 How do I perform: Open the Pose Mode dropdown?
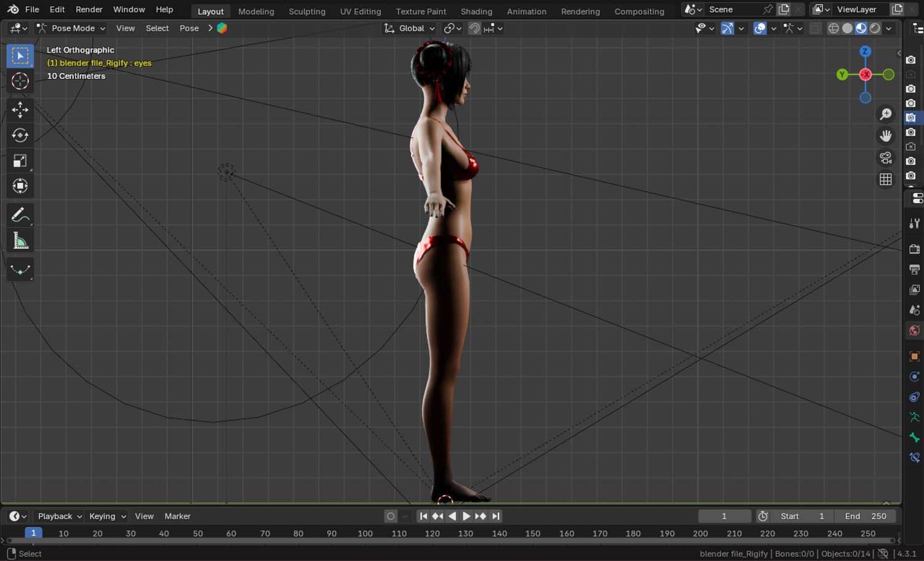pos(71,28)
